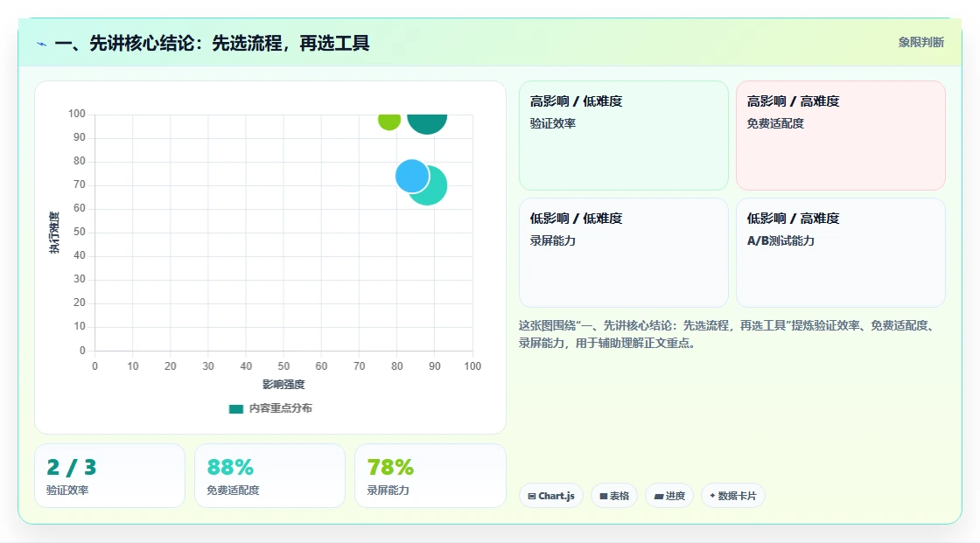Click the A/B测试能力 text
Viewport: 980px width, 543px height.
point(780,240)
